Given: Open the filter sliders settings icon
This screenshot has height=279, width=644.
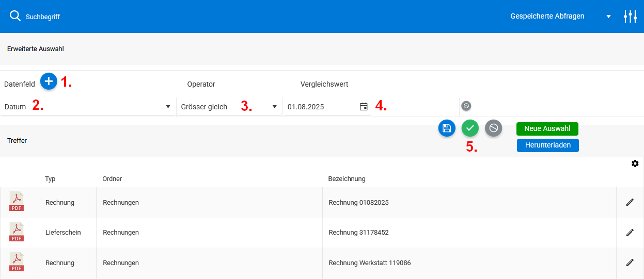Looking at the screenshot, I should pos(630,16).
